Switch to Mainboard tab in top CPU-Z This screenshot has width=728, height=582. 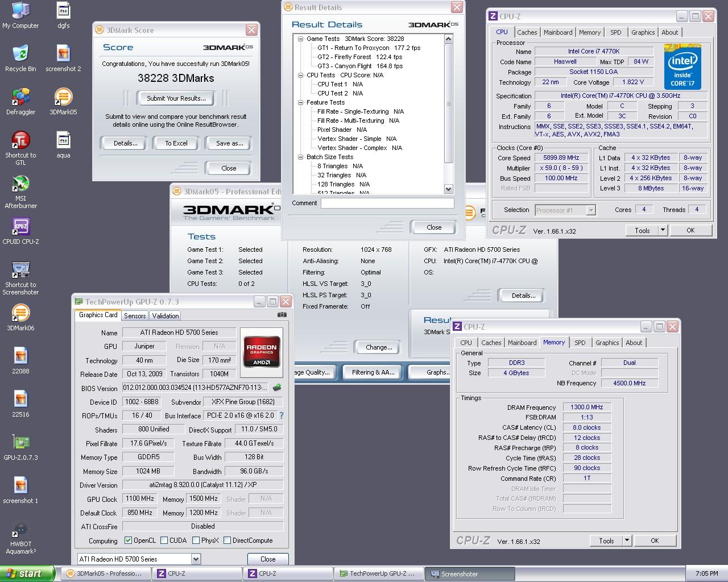pyautogui.click(x=558, y=32)
